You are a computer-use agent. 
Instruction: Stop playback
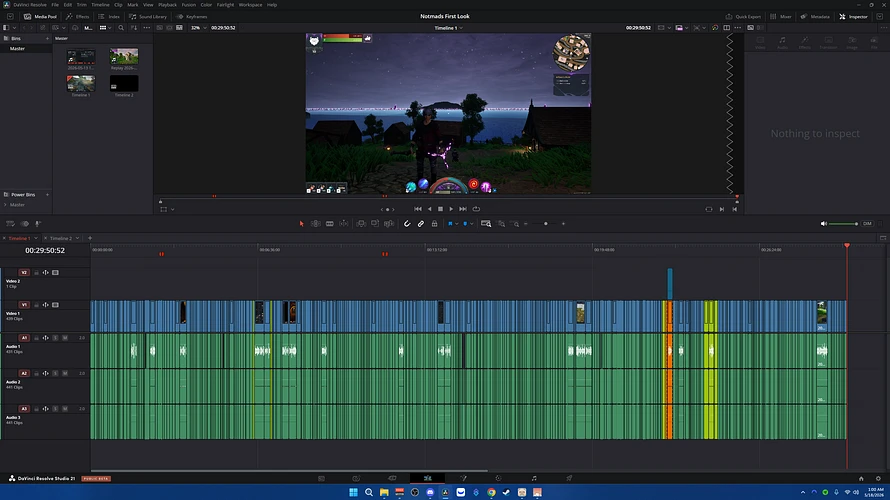pyautogui.click(x=440, y=209)
